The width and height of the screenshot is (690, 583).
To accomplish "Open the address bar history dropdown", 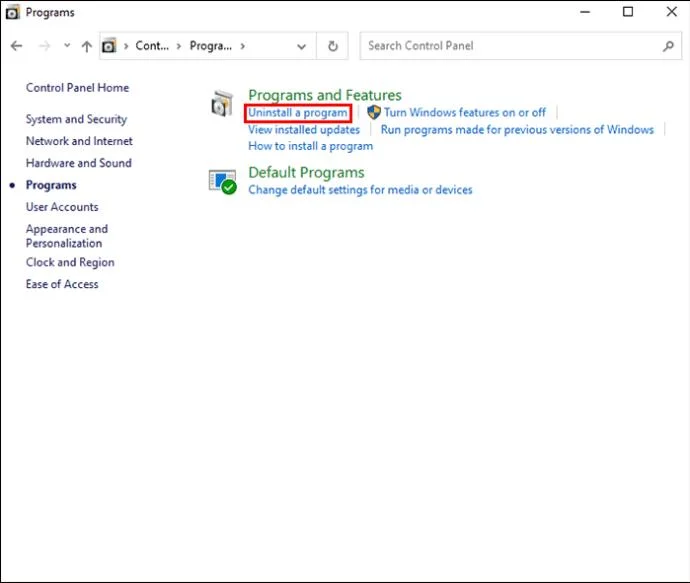I will coord(301,46).
